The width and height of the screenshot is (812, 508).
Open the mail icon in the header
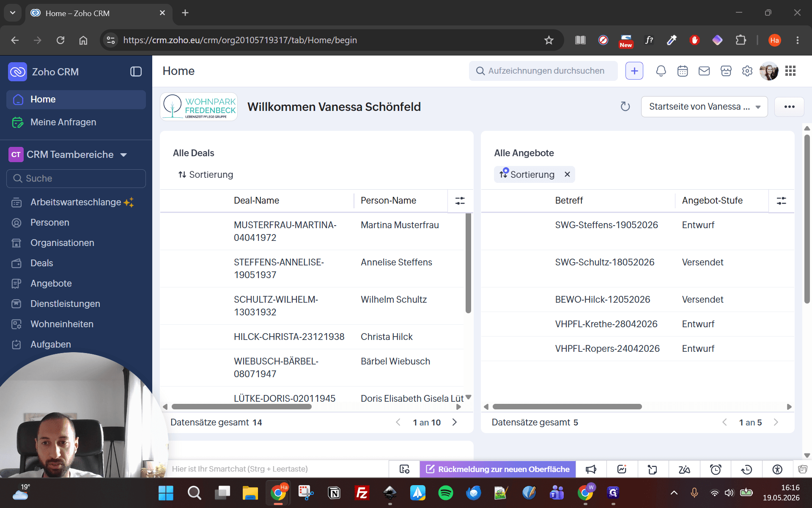(704, 71)
